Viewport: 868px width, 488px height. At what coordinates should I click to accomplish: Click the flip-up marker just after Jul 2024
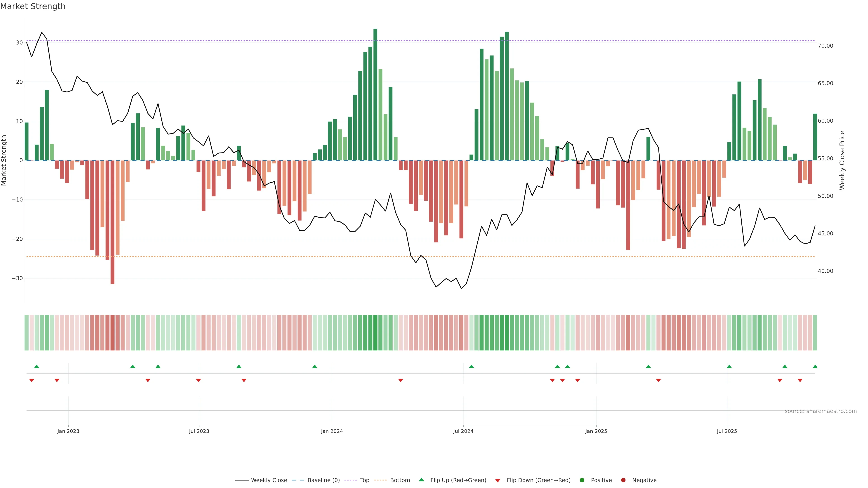[x=471, y=366]
